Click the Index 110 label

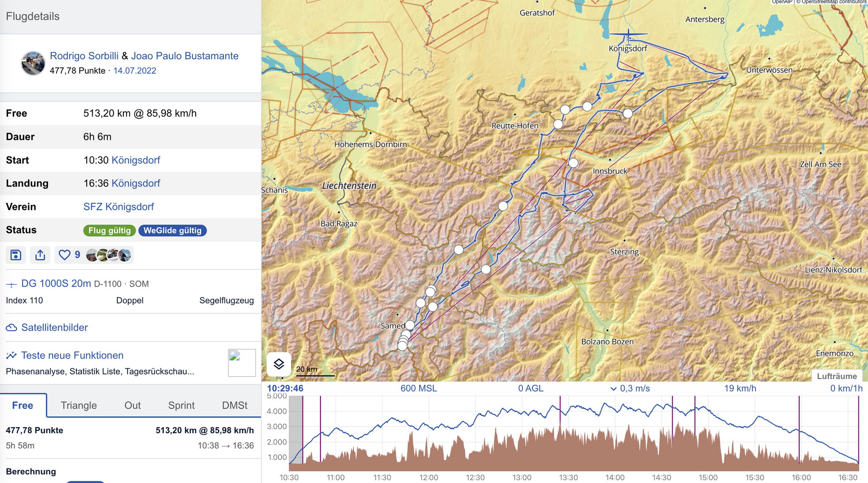[x=24, y=300]
